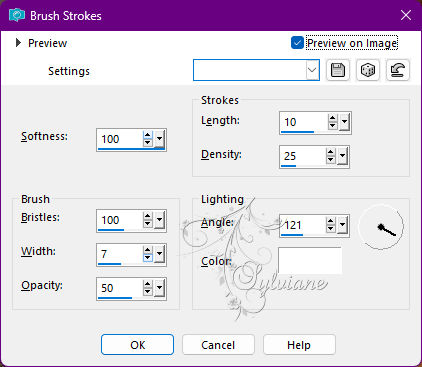Click the Randomize parameters dice icon

(x=368, y=70)
